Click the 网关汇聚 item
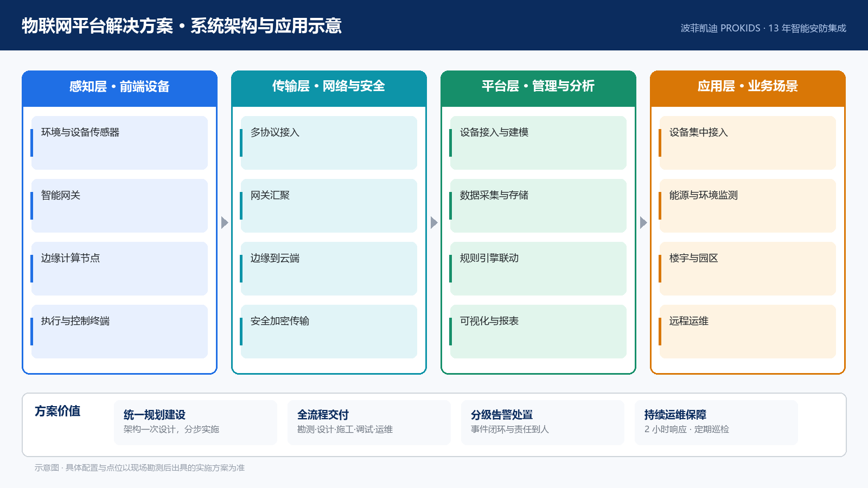This screenshot has width=868, height=488. 329,206
